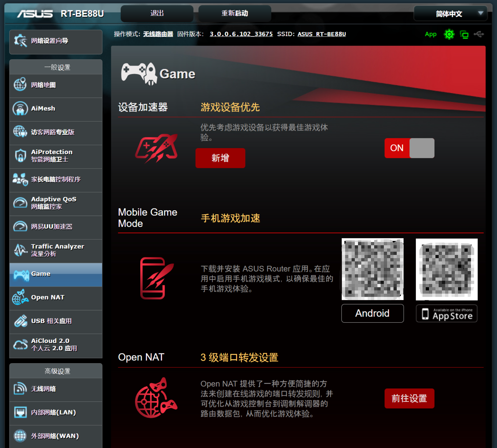Screen dimensions: 497x448
Task: Toggle the 游戏设备优先 ON switch
Action: click(x=409, y=148)
